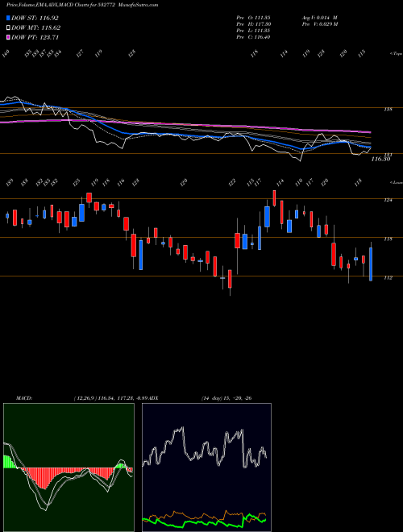Click the tall red candle below 124 line
Viewport: 403px width, 532px height.
(x=281, y=212)
